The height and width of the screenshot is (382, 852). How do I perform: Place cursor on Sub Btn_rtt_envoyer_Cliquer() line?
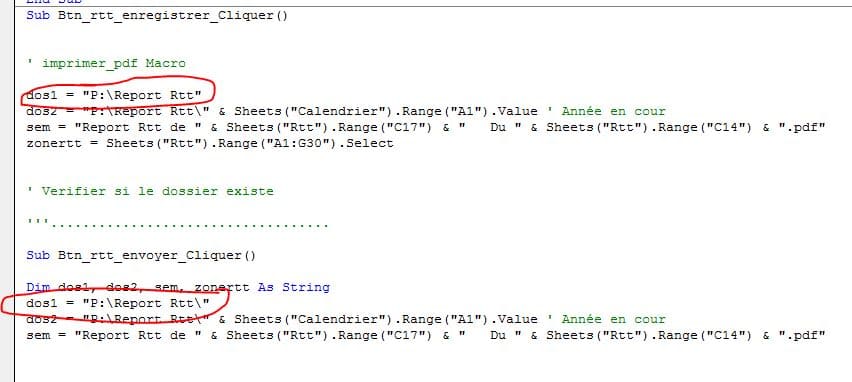(x=141, y=255)
